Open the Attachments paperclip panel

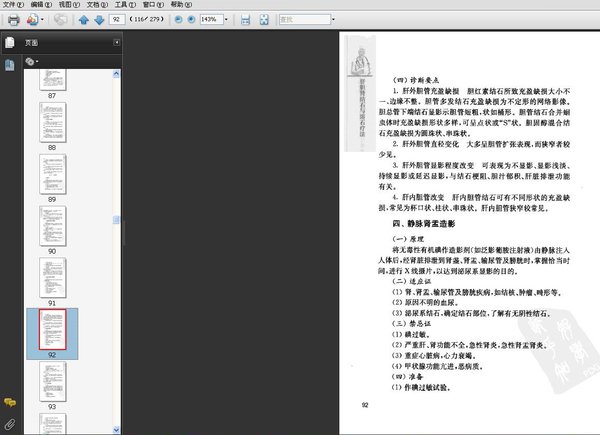(10, 424)
